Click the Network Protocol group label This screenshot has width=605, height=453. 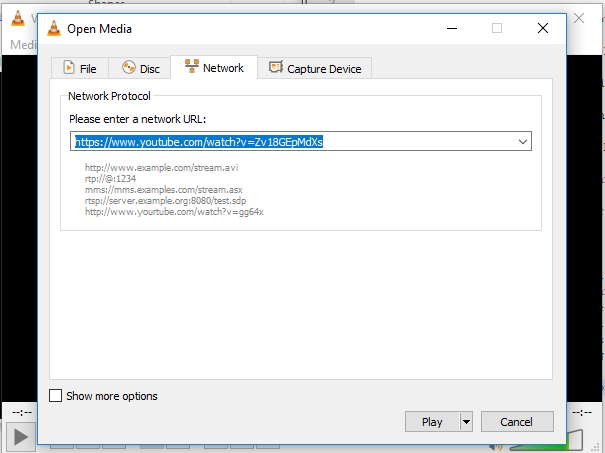[109, 96]
